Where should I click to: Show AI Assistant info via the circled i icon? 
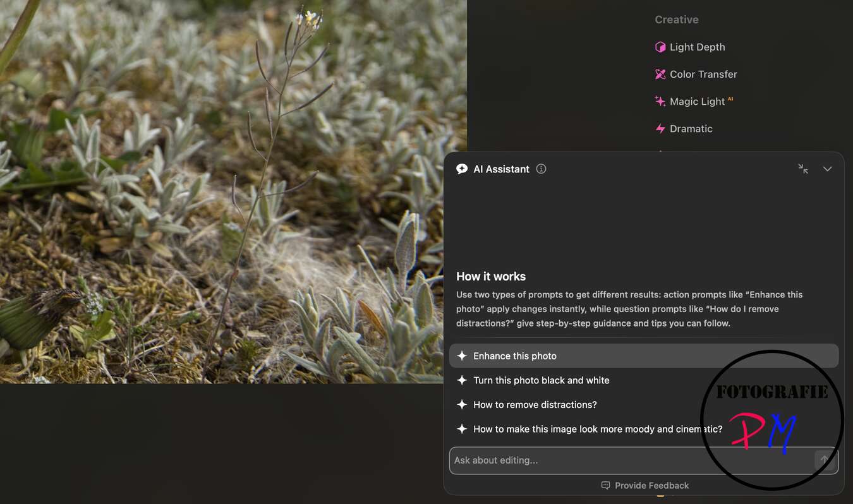(541, 169)
